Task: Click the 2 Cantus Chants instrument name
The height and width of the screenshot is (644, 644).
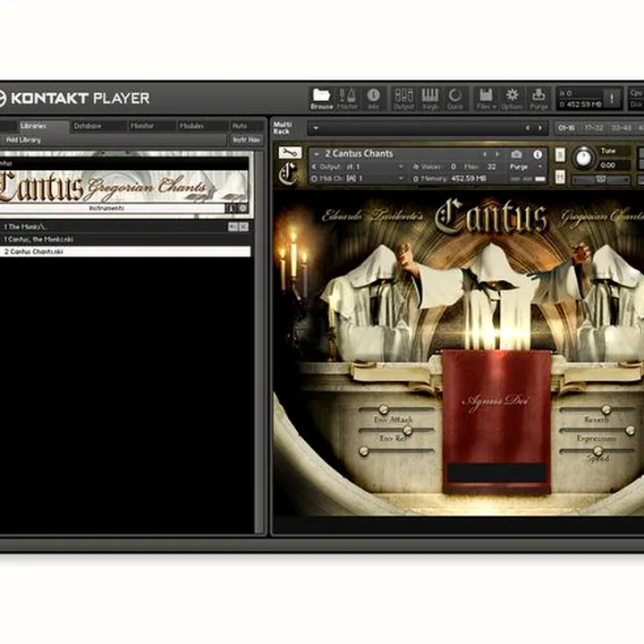Action: tap(359, 154)
